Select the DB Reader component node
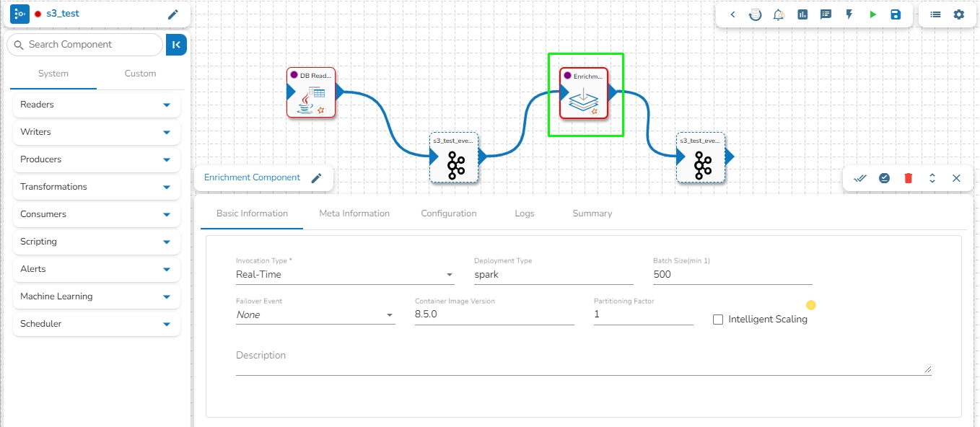Screen dimensions: 980x427 pos(311,92)
